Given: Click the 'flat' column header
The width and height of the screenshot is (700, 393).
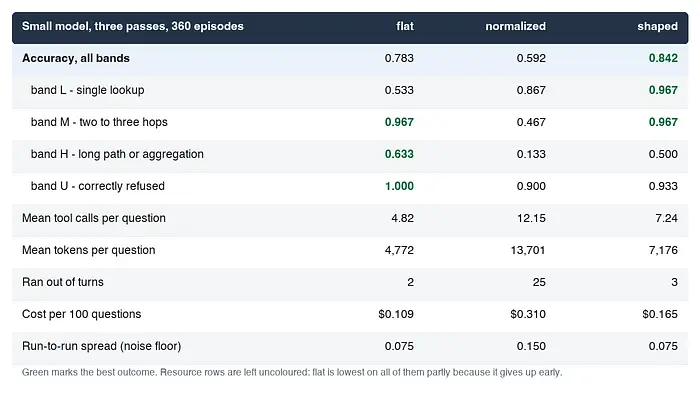Looking at the screenshot, I should click(x=405, y=26).
